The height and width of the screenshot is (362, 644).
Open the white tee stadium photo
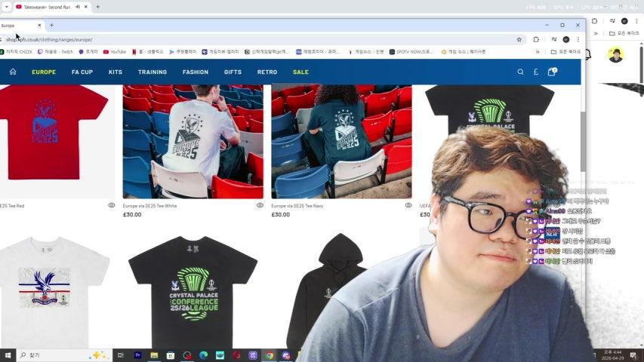tap(193, 142)
